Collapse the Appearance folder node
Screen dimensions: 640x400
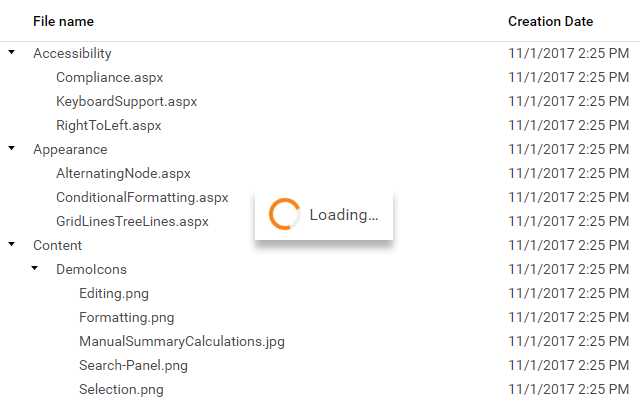point(12,149)
